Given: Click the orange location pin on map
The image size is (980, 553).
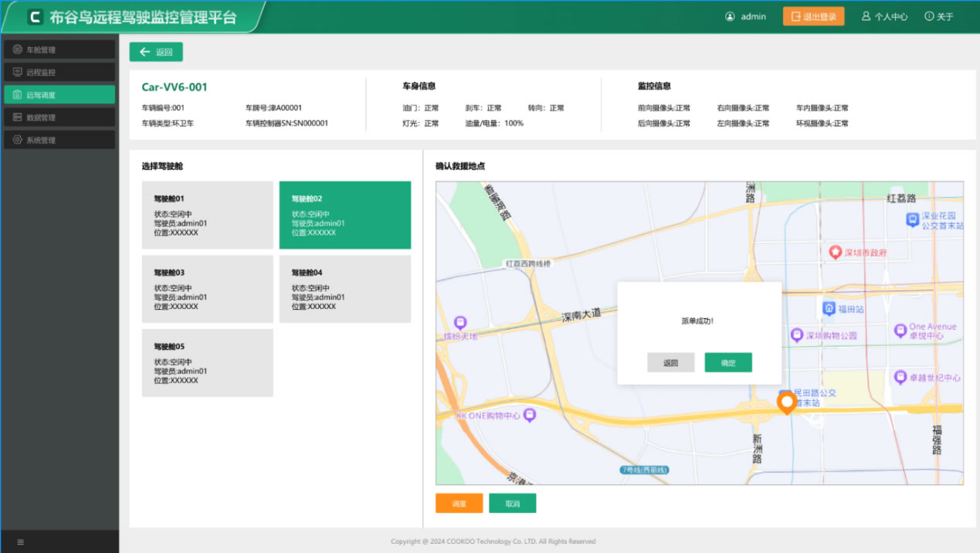Looking at the screenshot, I should pyautogui.click(x=787, y=403).
